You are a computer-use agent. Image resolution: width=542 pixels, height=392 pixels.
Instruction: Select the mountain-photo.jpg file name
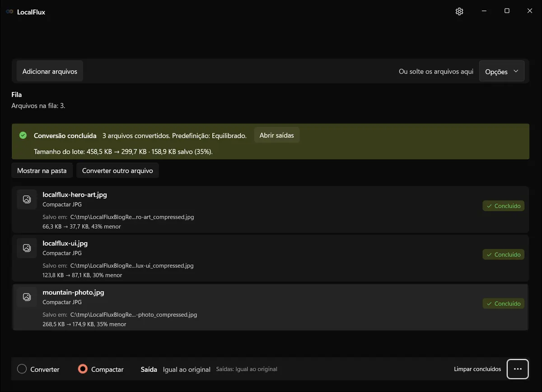point(73,292)
